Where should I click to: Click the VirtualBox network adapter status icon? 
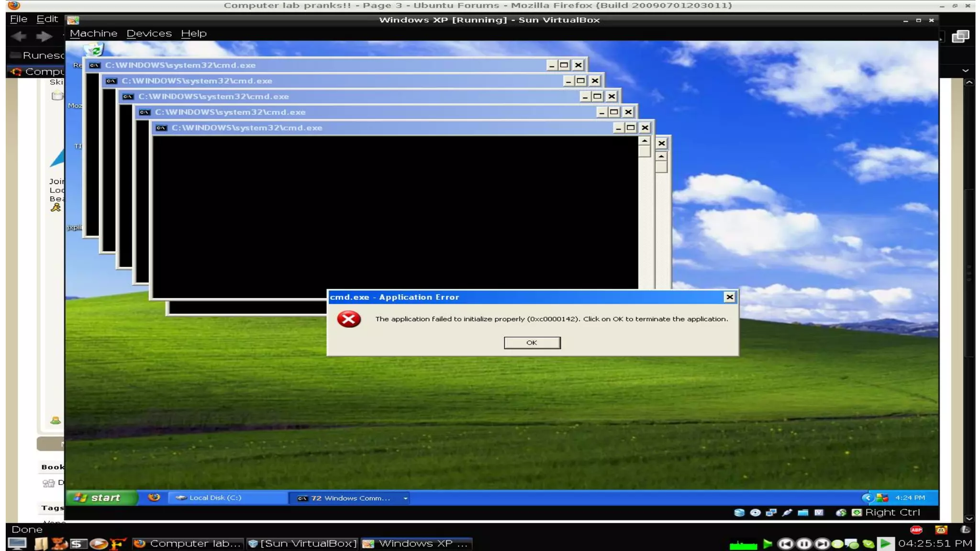tap(771, 512)
